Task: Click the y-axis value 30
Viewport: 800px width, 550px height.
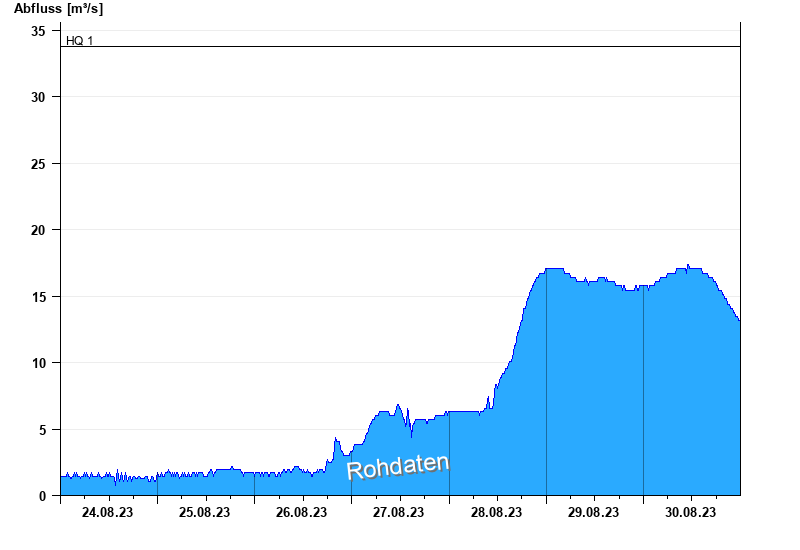Action: tap(38, 97)
